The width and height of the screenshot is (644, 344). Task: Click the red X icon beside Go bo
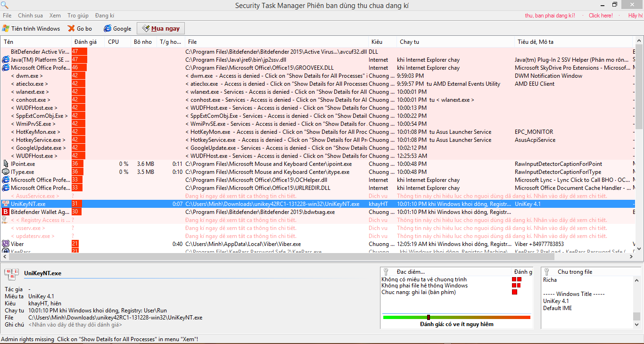pos(72,28)
